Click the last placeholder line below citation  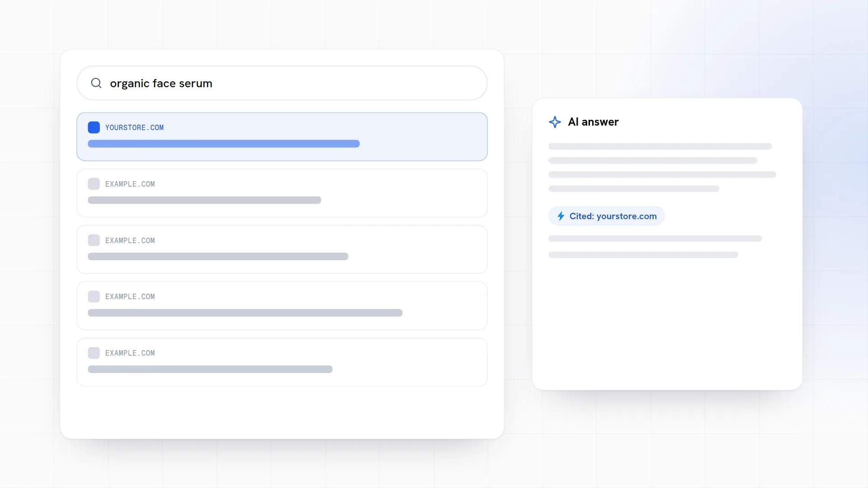click(643, 255)
